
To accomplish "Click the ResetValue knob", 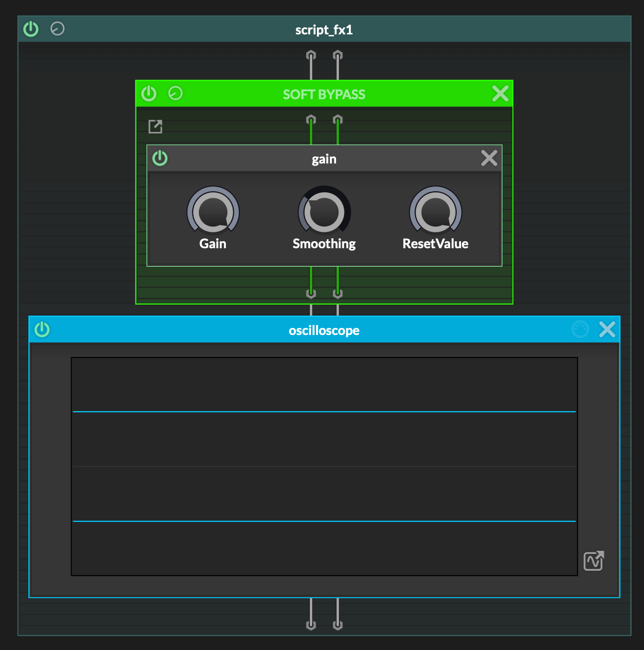I will [x=436, y=210].
